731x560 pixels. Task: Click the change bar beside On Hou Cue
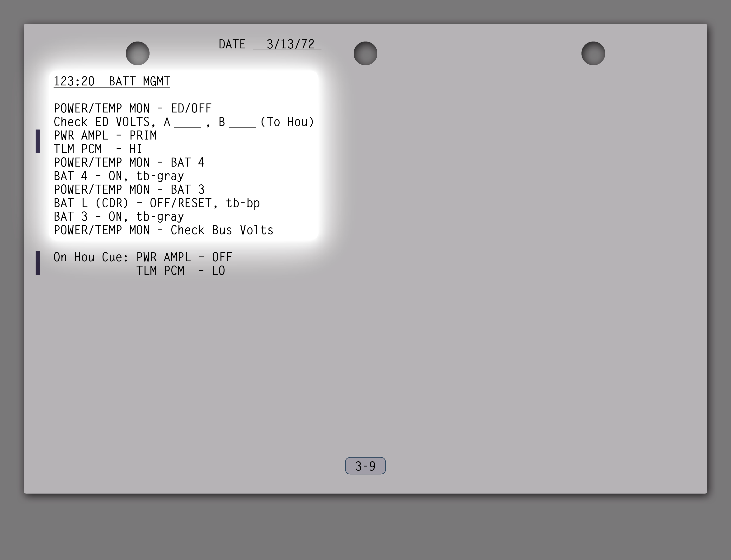[38, 263]
